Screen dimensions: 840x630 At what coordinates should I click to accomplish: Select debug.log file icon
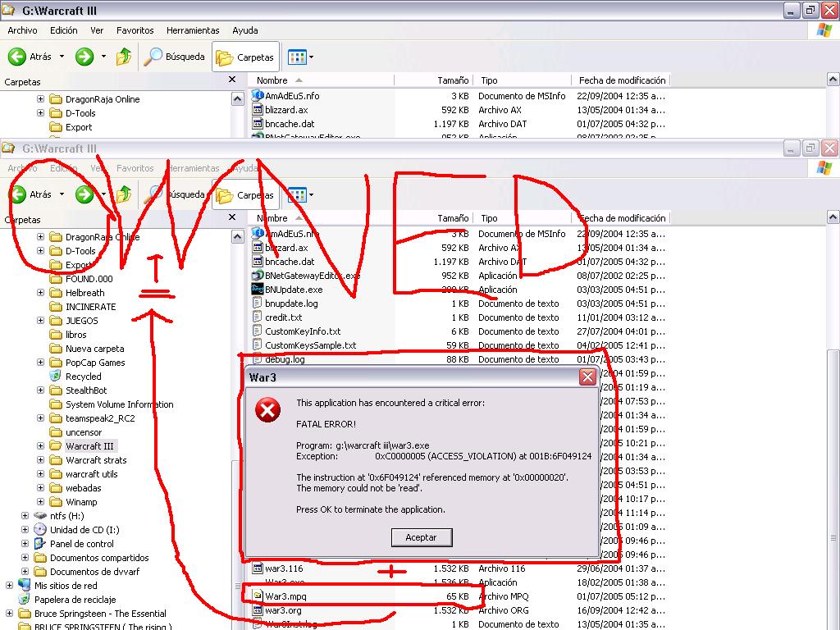pyautogui.click(x=257, y=359)
